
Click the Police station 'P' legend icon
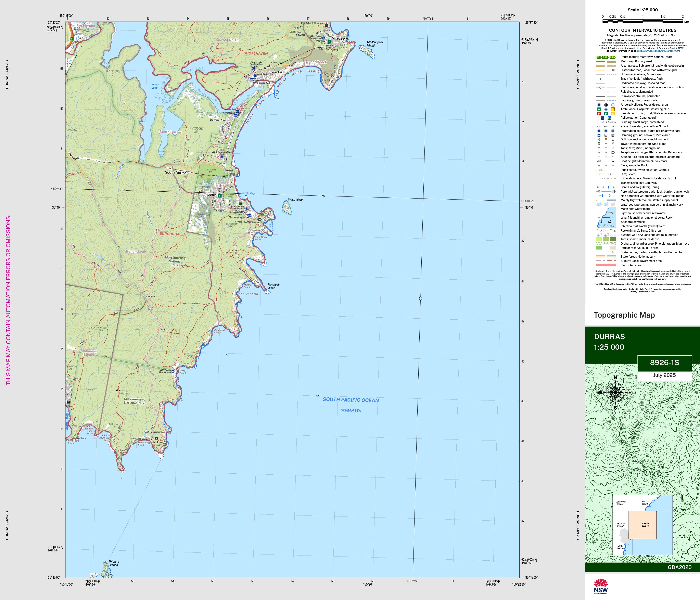pyautogui.click(x=602, y=118)
